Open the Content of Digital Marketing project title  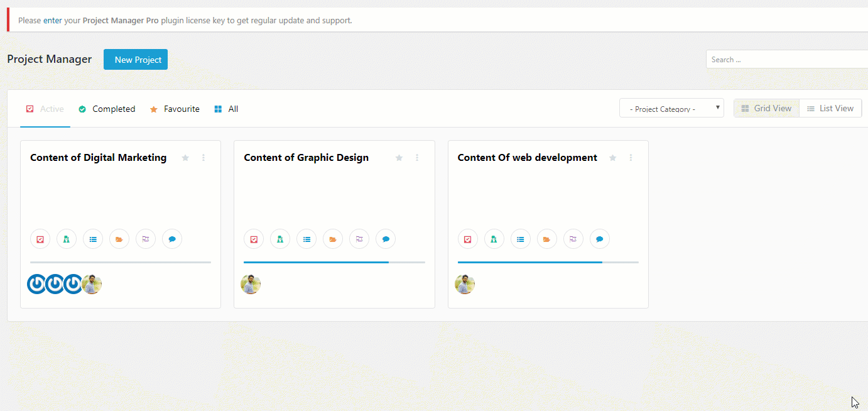[x=99, y=158]
